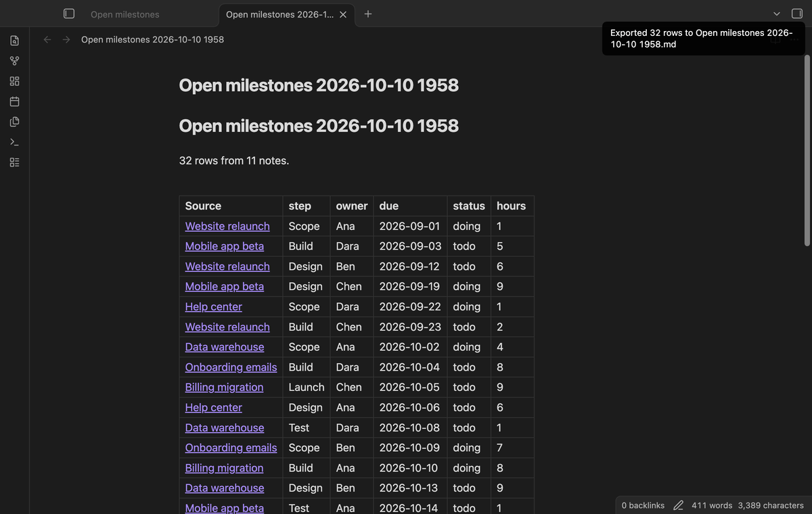Click the insert template ribbon icon
The height and width of the screenshot is (514, 812).
(15, 122)
